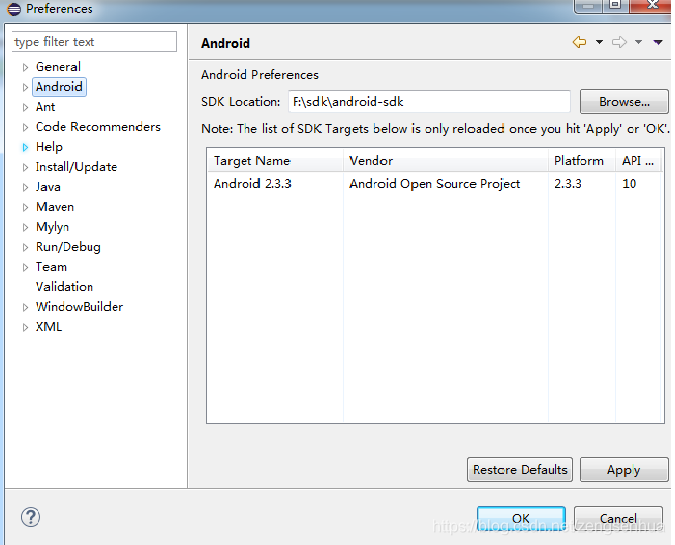Open Install/Update preferences
This screenshot has height=545, width=675.
coord(76,167)
